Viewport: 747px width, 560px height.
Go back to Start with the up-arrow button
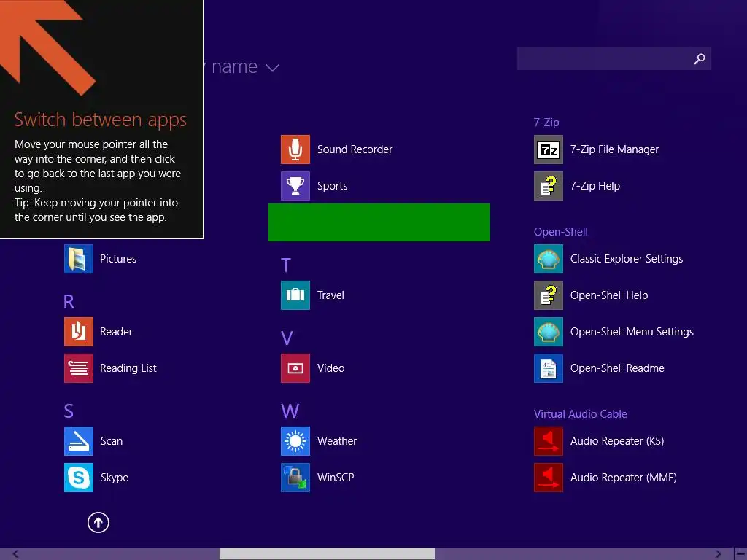[x=98, y=522]
